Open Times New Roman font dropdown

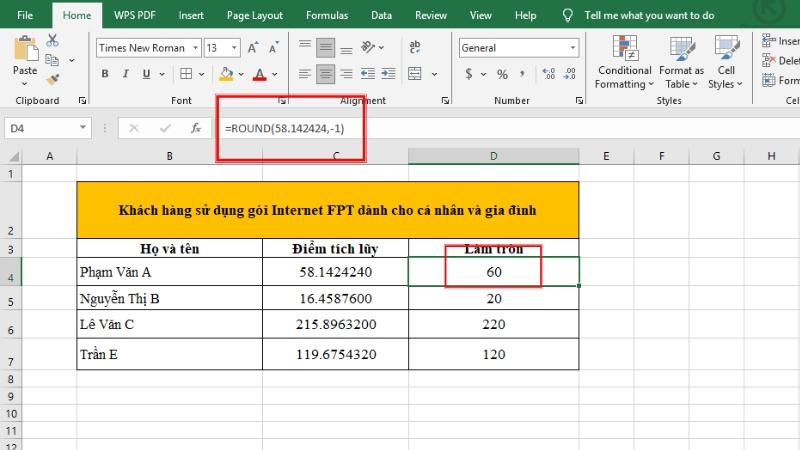pos(195,48)
